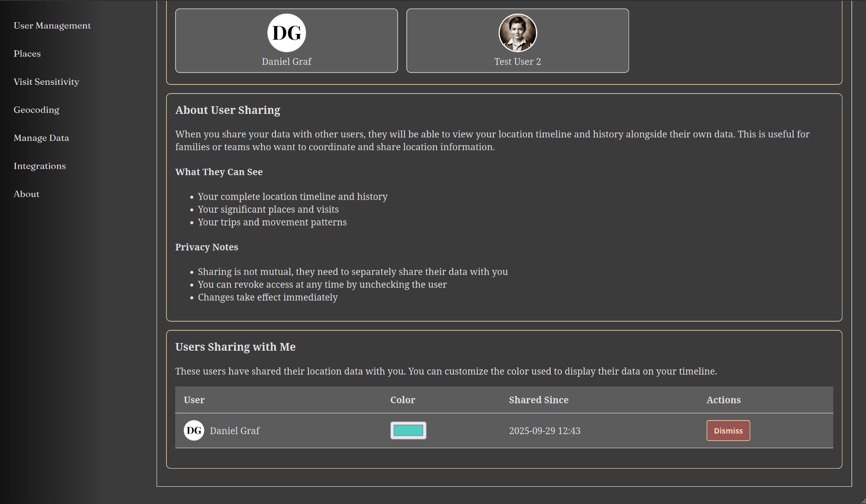The image size is (866, 504).
Task: Toggle sharing via the Test User 2 label
Action: (517, 62)
